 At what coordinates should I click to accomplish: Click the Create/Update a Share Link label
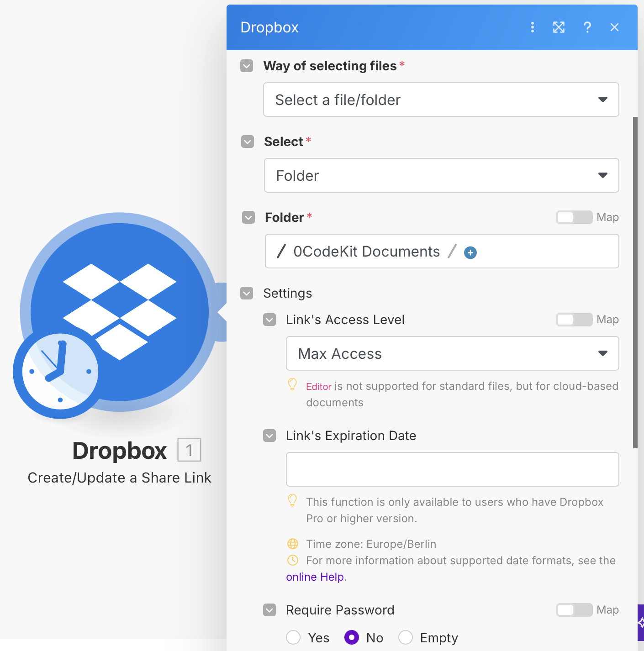click(119, 478)
